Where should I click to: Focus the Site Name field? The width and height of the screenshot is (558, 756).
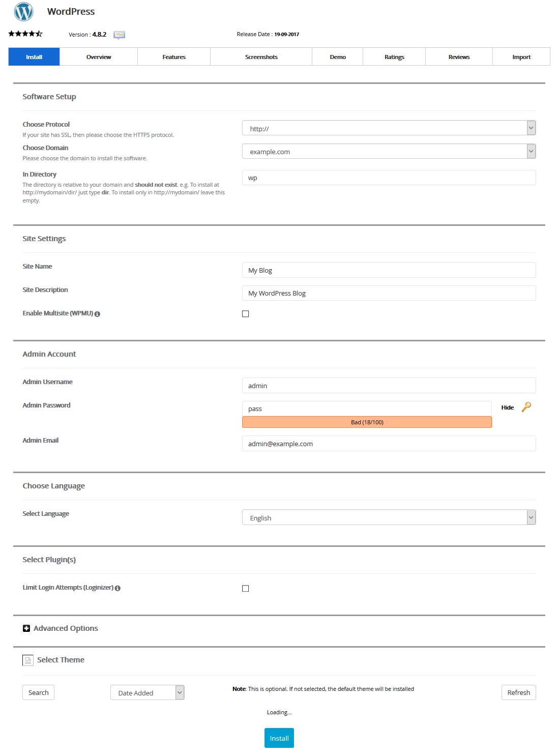389,270
